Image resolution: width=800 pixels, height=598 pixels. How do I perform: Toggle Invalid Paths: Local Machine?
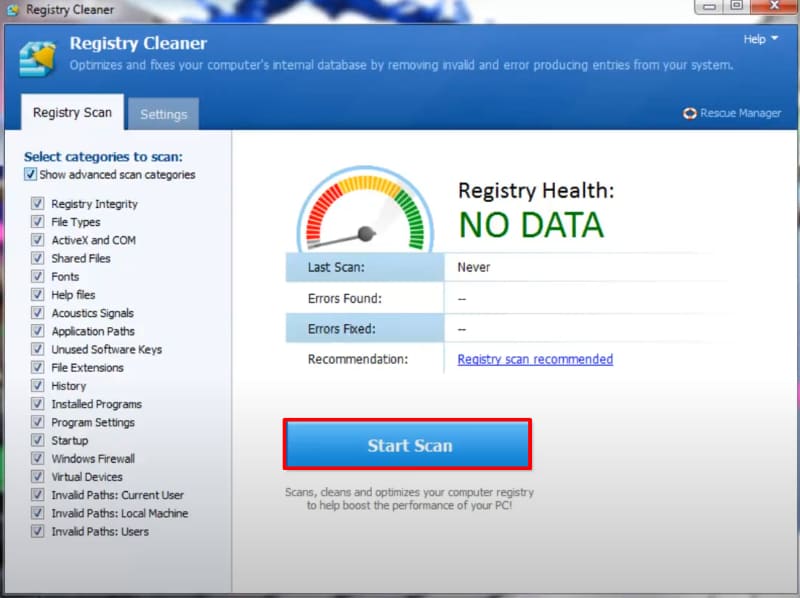pyautogui.click(x=37, y=513)
